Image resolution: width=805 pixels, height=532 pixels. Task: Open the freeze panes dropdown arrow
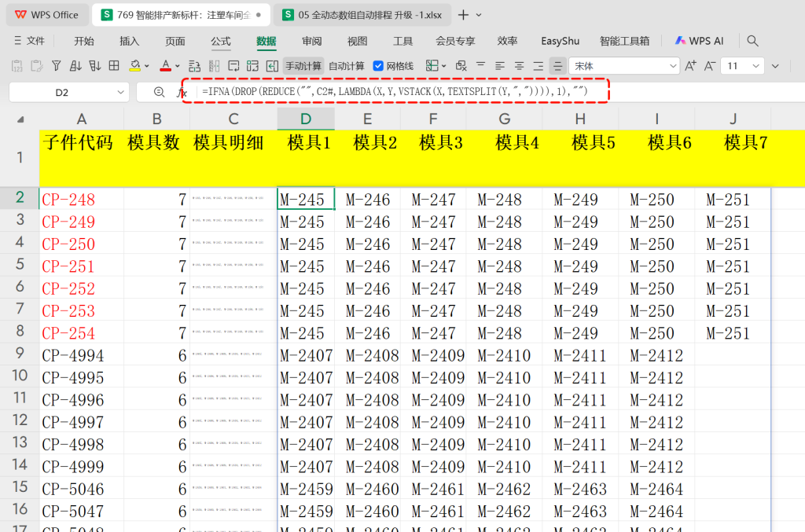click(x=444, y=66)
